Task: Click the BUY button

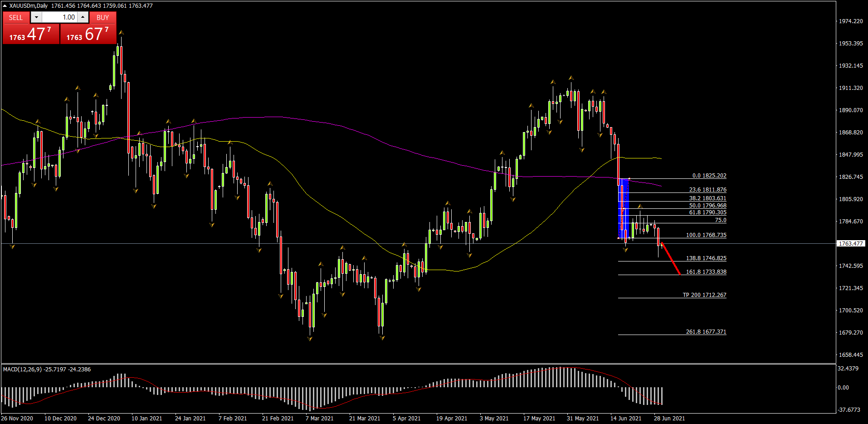Action: click(103, 17)
